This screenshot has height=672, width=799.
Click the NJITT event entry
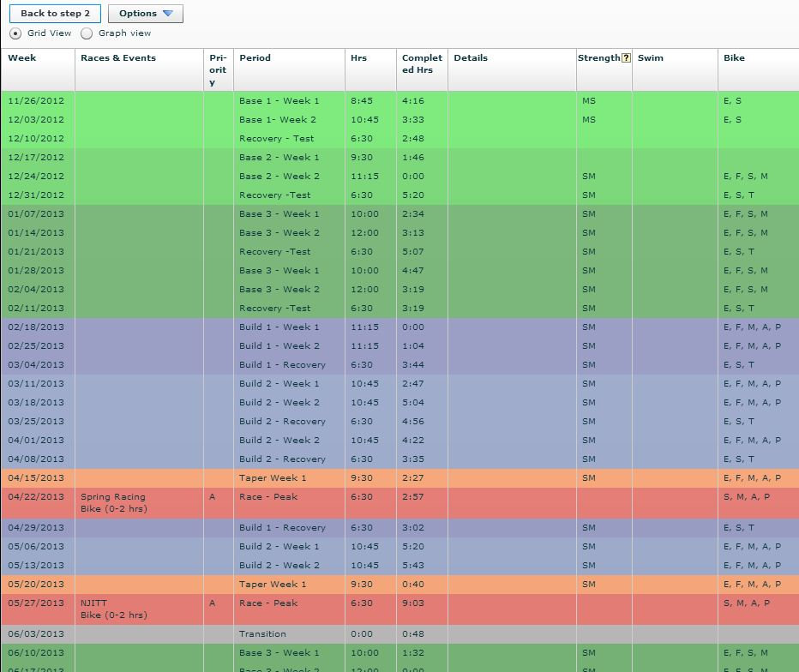point(114,609)
